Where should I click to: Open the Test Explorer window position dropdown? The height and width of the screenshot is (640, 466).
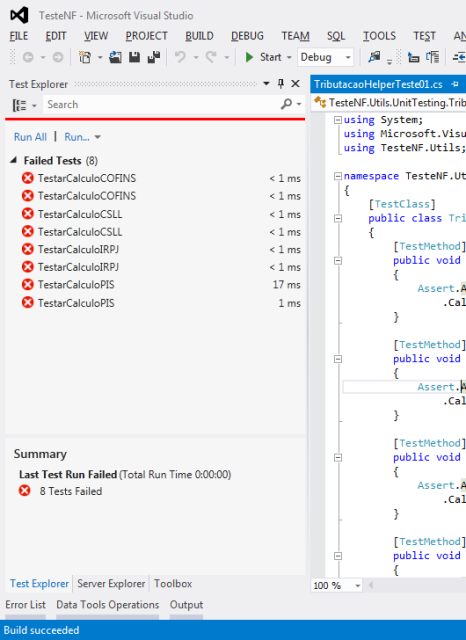266,84
